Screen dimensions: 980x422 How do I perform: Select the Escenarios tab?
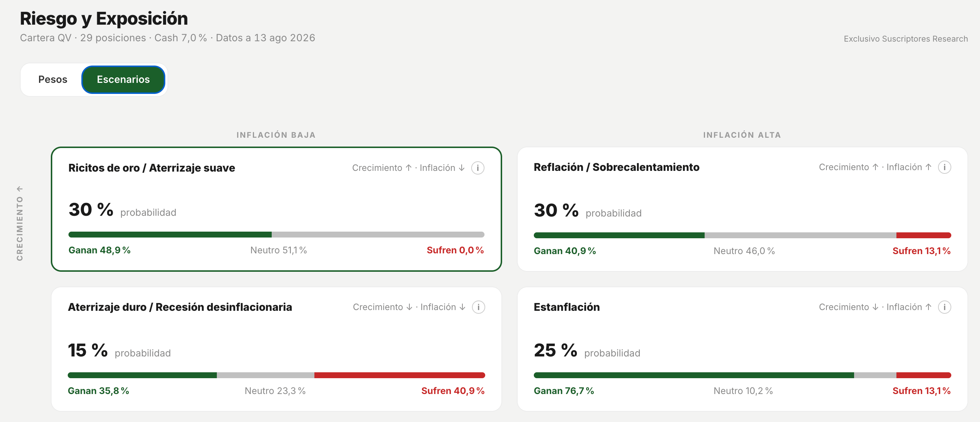coord(123,80)
